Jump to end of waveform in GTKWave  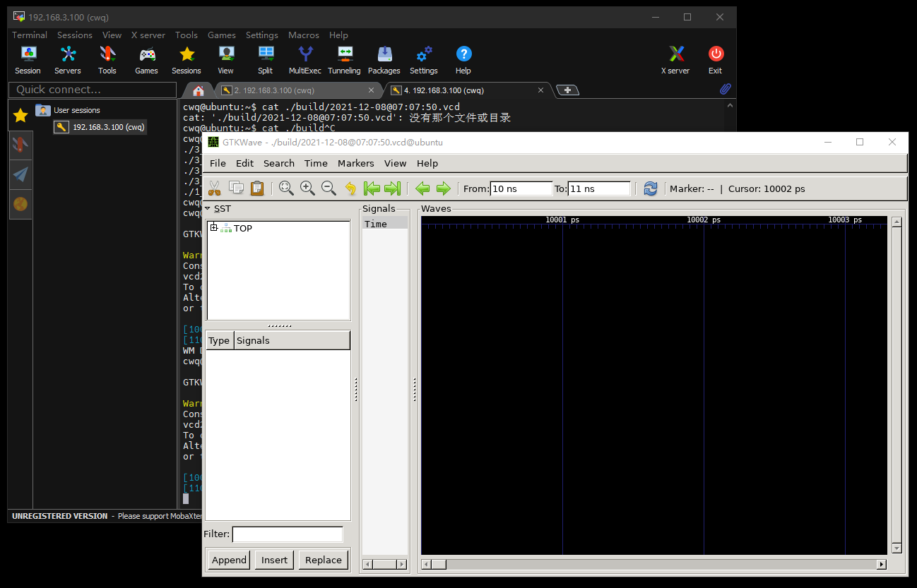(393, 188)
